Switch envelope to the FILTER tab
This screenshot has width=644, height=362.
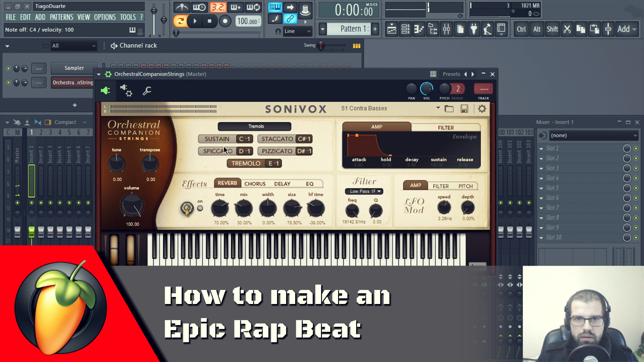coord(445,128)
